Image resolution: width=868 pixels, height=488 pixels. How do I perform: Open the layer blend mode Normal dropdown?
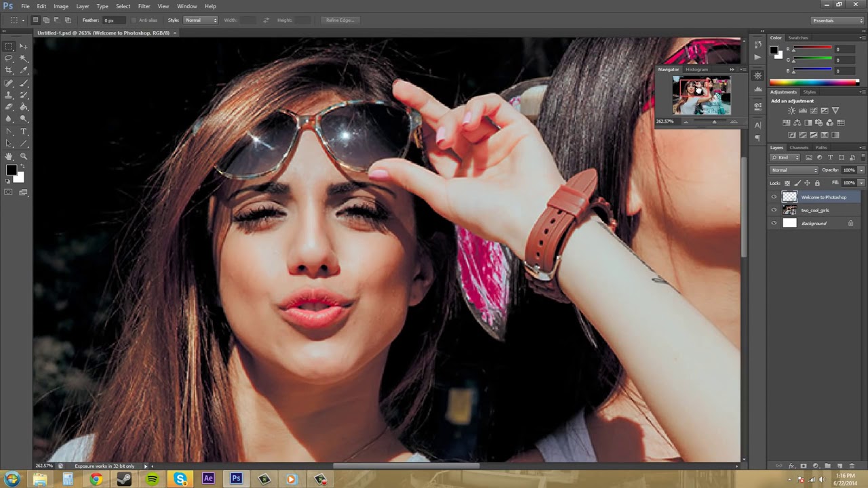click(x=794, y=170)
